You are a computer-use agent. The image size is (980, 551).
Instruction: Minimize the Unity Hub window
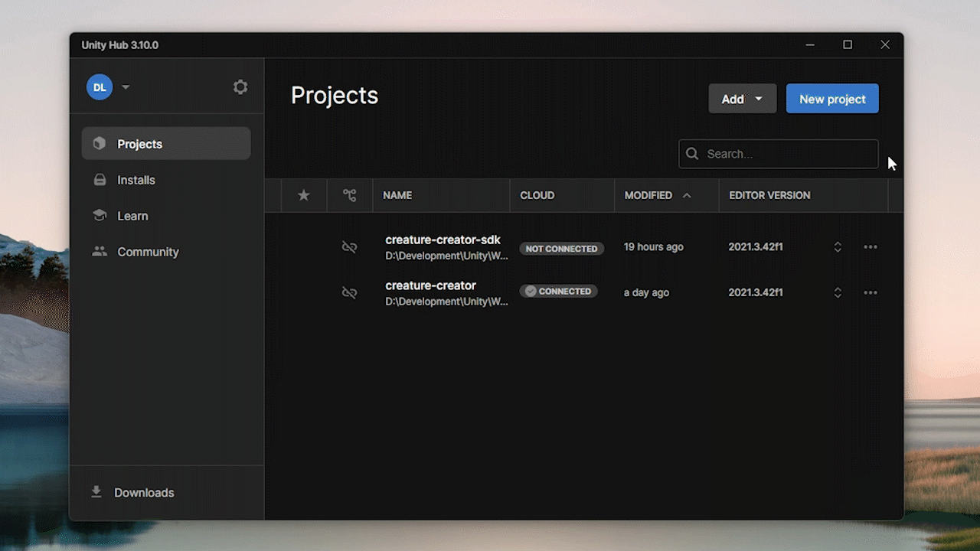[x=810, y=45]
